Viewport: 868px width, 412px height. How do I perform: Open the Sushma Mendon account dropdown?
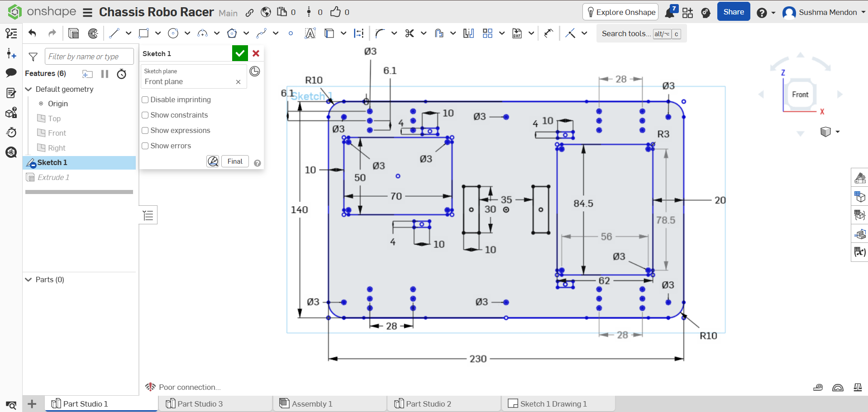pos(825,12)
